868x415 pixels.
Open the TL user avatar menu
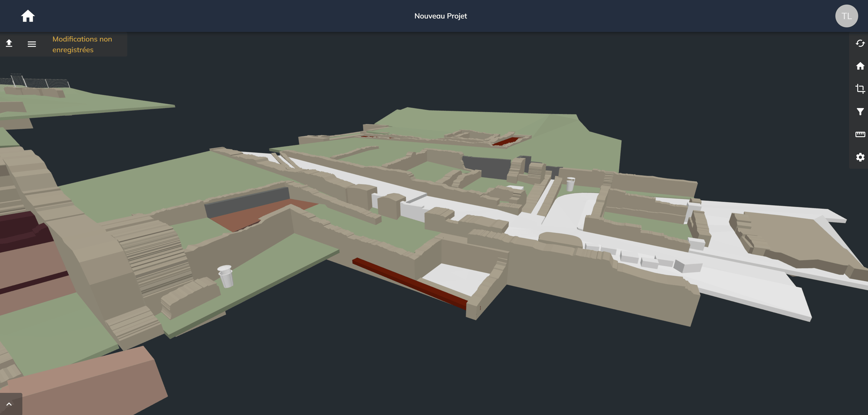(x=846, y=16)
